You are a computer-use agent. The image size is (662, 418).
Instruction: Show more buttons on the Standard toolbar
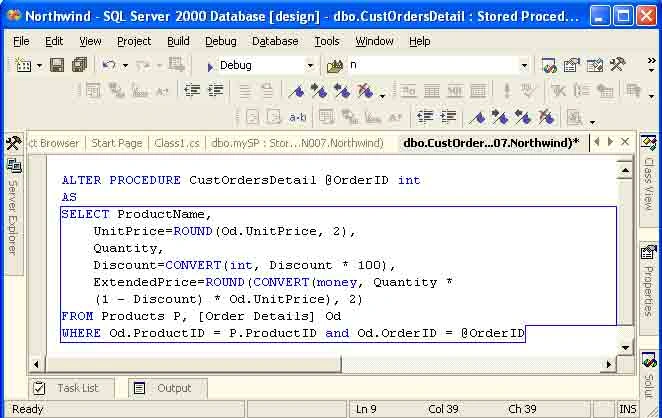tap(651, 65)
